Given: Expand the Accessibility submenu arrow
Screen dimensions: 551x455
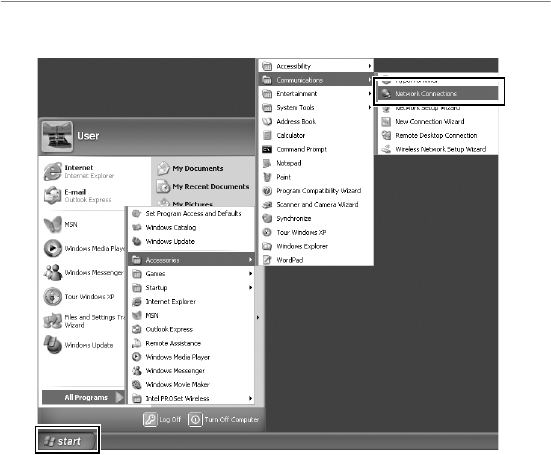Looking at the screenshot, I should point(370,66).
